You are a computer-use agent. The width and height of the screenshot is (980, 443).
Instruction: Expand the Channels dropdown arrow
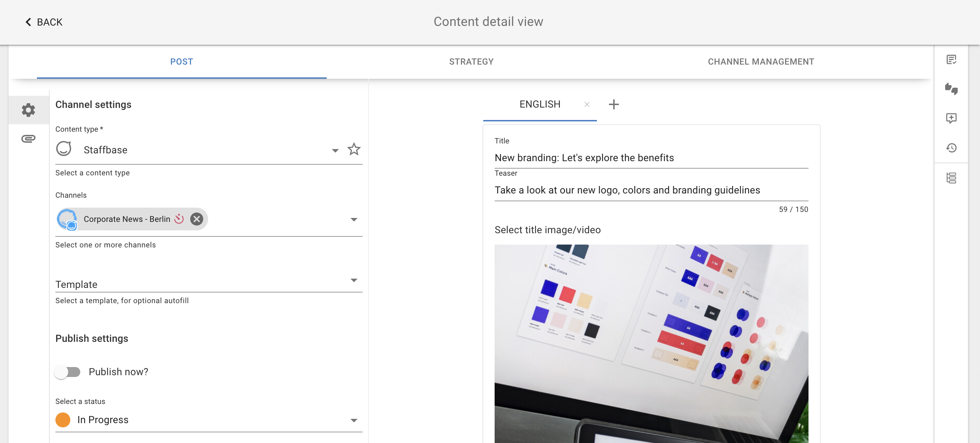pos(354,219)
